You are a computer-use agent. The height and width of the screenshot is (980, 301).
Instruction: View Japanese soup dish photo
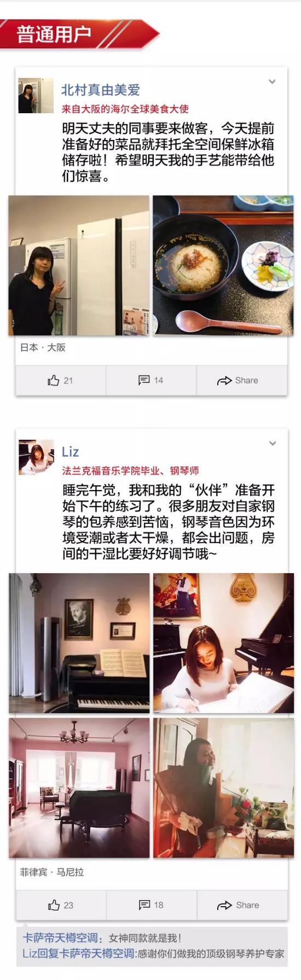223,266
